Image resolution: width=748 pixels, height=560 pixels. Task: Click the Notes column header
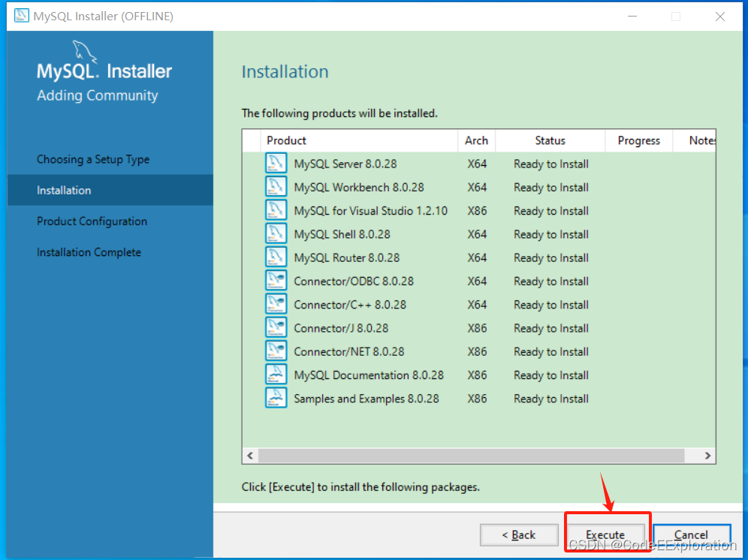coord(695,140)
